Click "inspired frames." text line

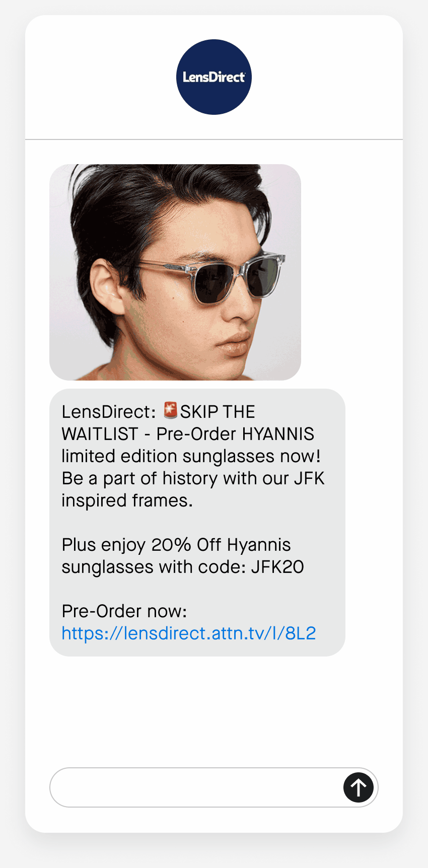click(x=127, y=501)
